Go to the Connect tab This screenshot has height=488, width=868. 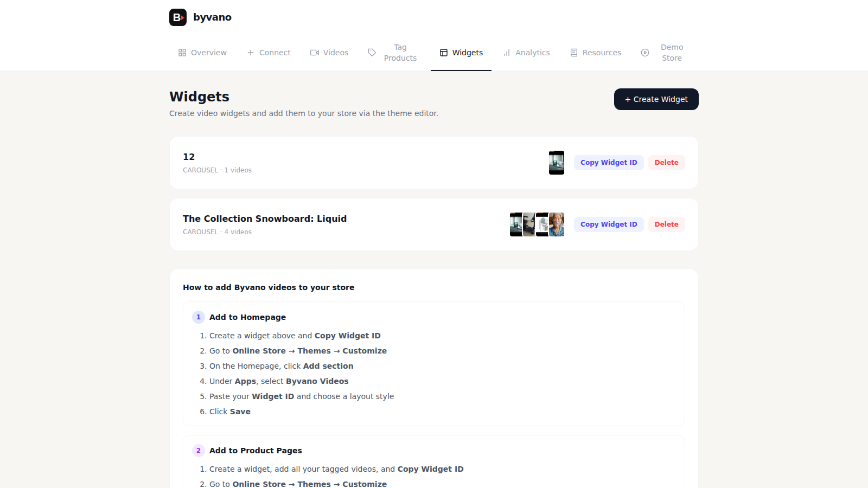(x=269, y=53)
